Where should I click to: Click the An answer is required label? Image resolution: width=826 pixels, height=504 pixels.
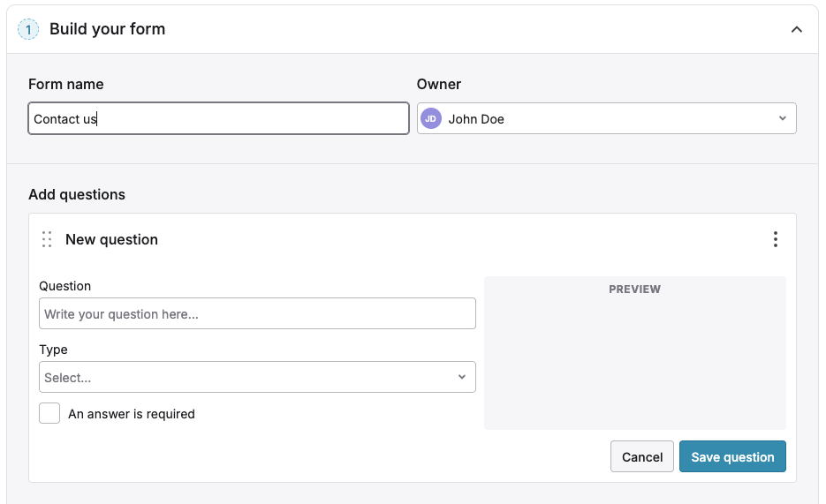pyautogui.click(x=132, y=414)
